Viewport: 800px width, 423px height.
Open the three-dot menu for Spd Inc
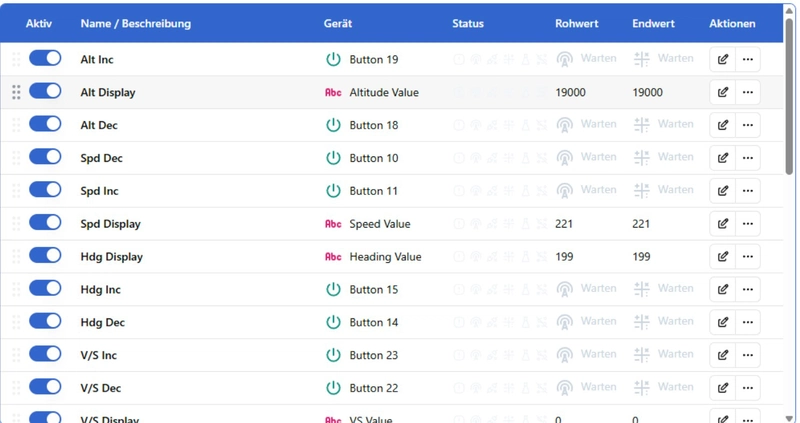tap(748, 191)
